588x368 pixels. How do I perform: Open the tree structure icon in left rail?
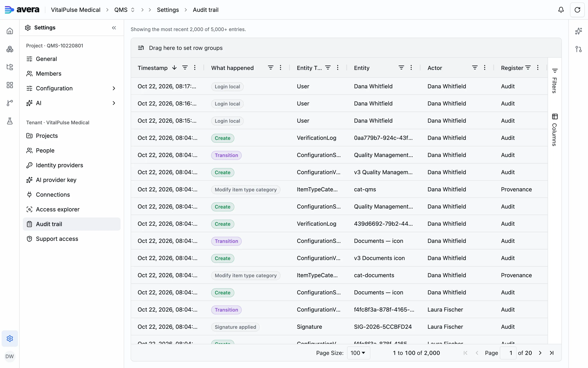point(10,67)
